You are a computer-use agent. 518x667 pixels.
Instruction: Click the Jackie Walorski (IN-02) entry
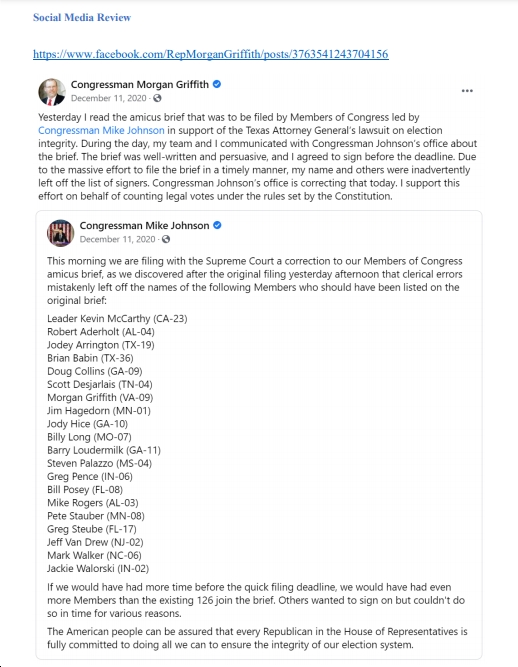click(x=98, y=568)
